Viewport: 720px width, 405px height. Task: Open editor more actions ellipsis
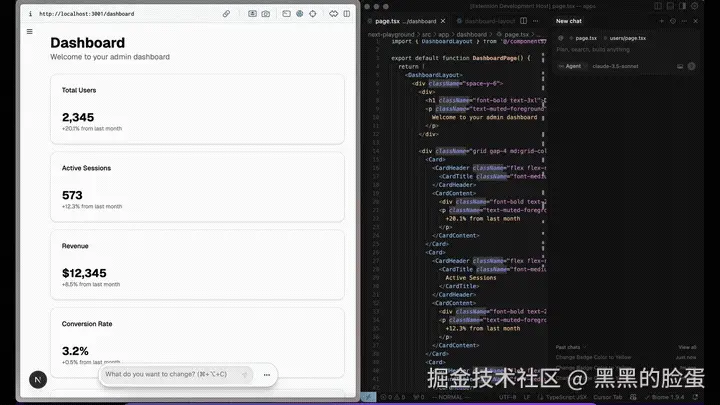(536, 21)
